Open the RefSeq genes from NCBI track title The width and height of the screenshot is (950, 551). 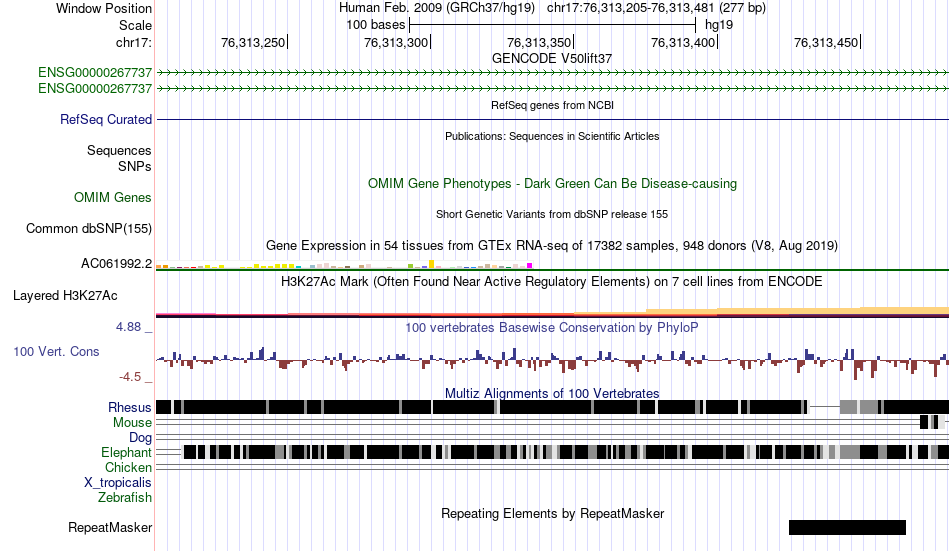552,105
